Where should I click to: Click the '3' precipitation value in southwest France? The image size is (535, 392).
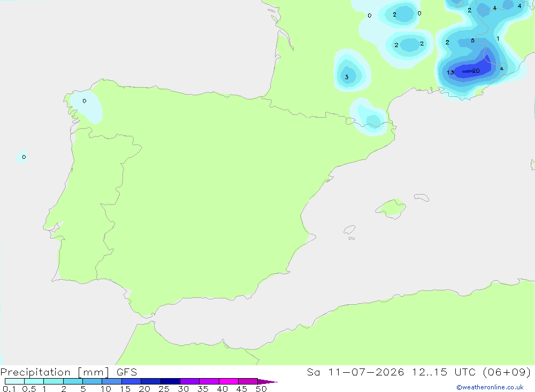point(347,77)
